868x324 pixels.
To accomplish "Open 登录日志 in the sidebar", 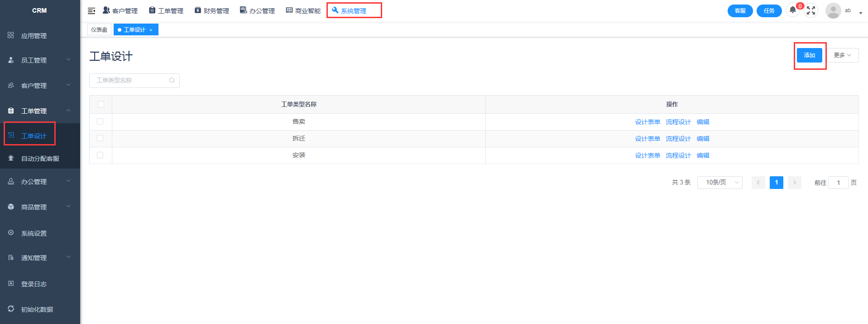I will [x=34, y=284].
